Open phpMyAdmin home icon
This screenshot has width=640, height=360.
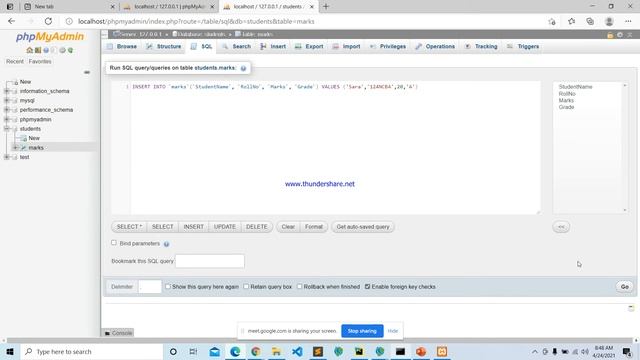pos(29,50)
